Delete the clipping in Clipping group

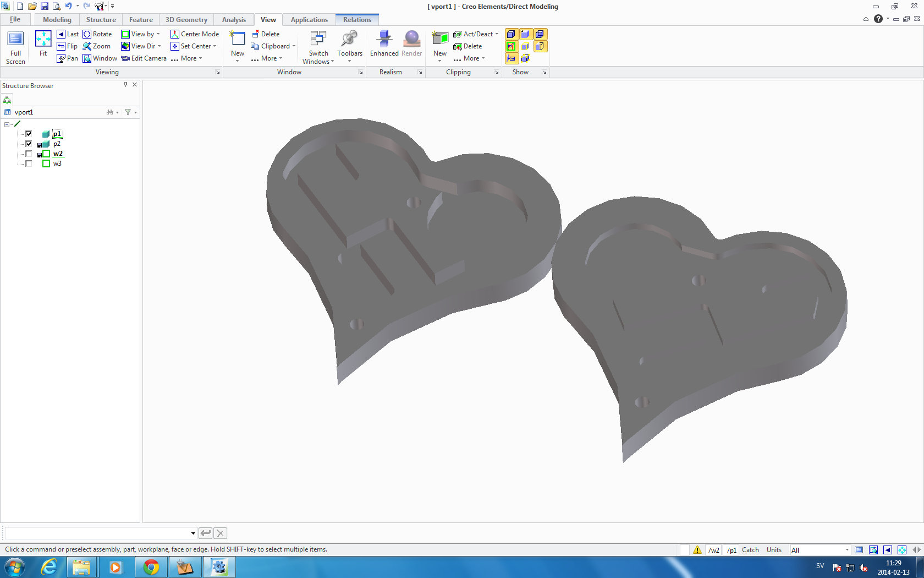coord(468,46)
